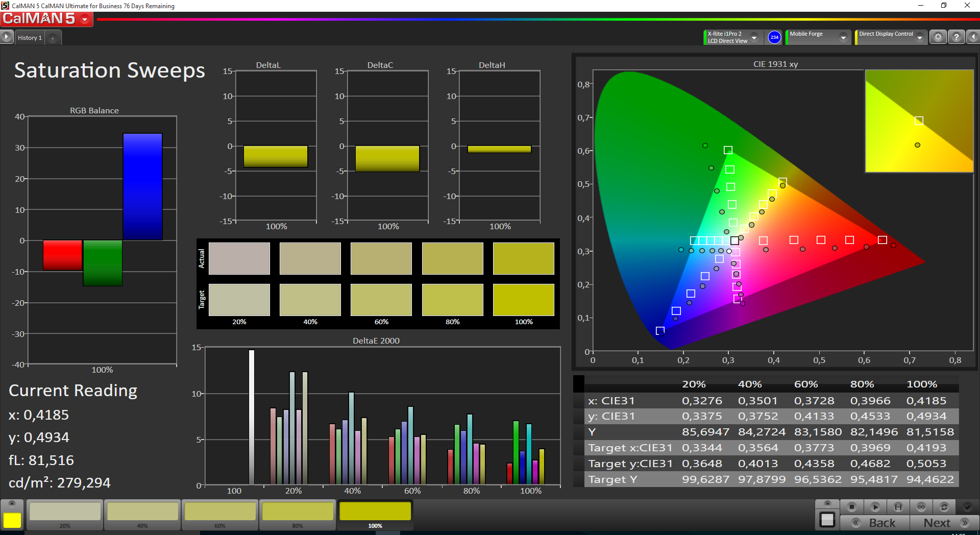The image size is (980, 535).
Task: Click the white pattern window square icon
Action: (827, 520)
